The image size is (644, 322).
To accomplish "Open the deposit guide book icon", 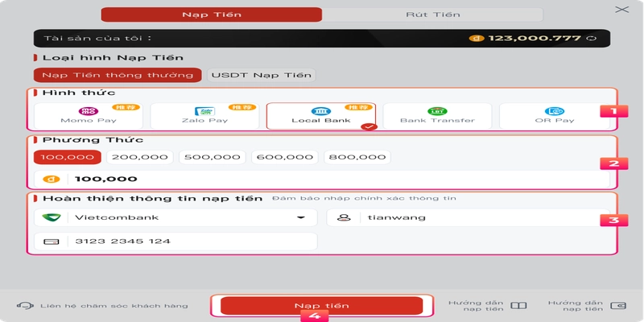I will (x=518, y=306).
